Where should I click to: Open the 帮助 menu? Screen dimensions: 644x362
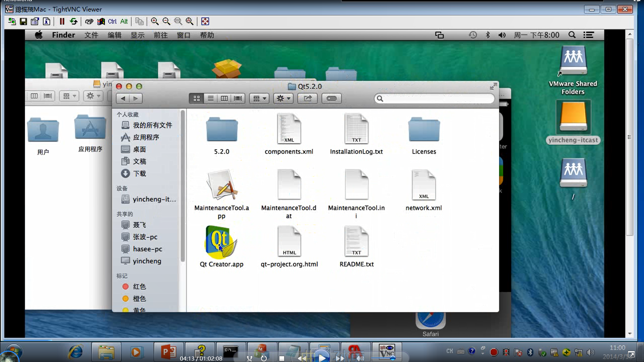207,35
